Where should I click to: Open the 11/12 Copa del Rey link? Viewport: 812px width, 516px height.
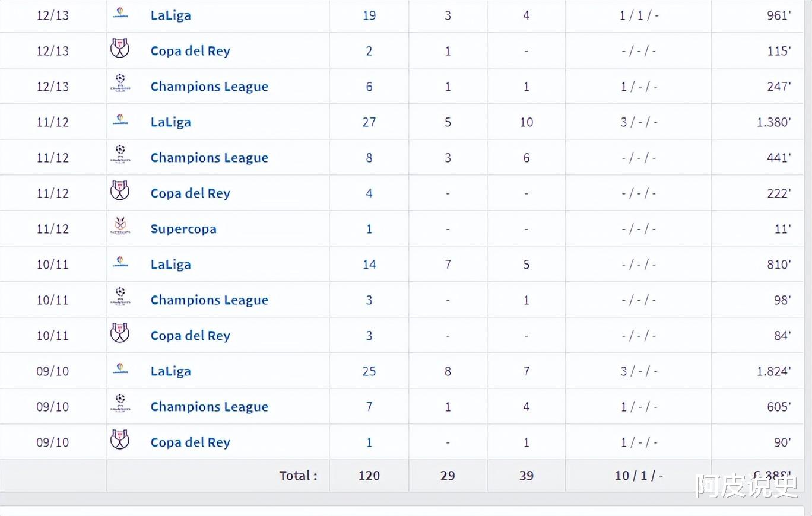(x=190, y=193)
